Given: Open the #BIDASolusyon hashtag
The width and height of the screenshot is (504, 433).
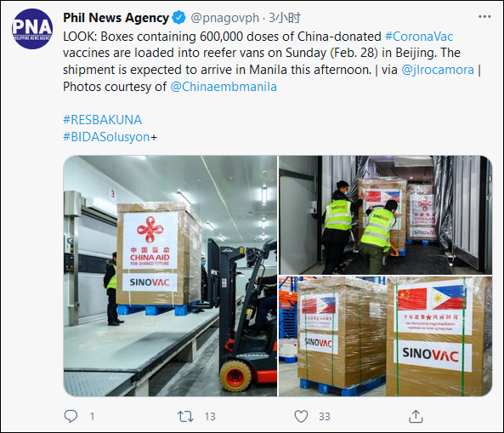Looking at the screenshot, I should [106, 137].
